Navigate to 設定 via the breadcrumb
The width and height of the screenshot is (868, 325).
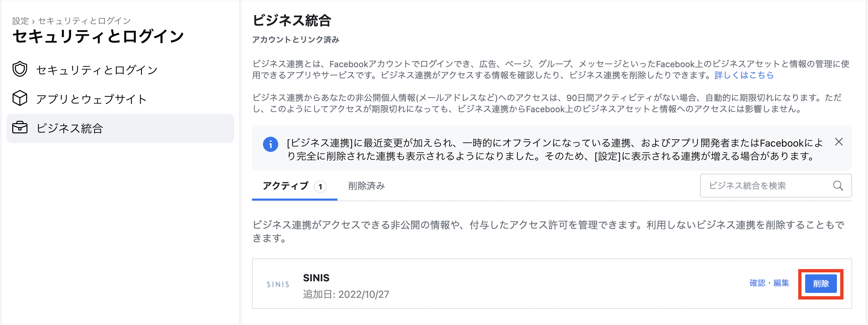(21, 21)
